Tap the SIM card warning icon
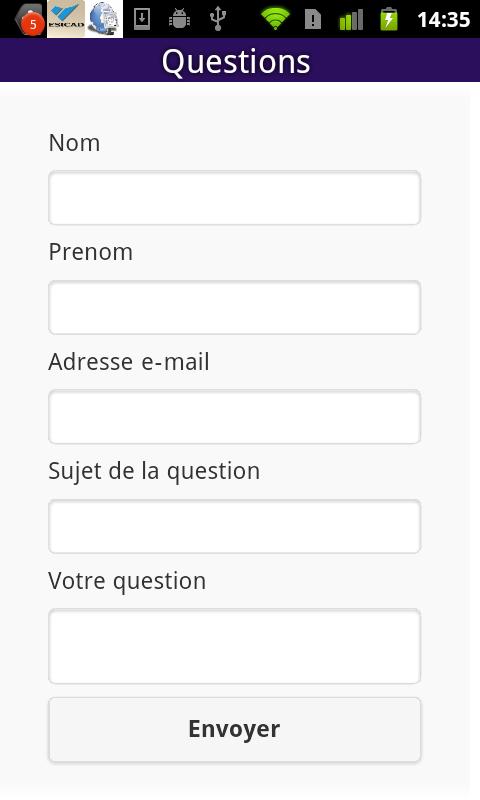 312,19
